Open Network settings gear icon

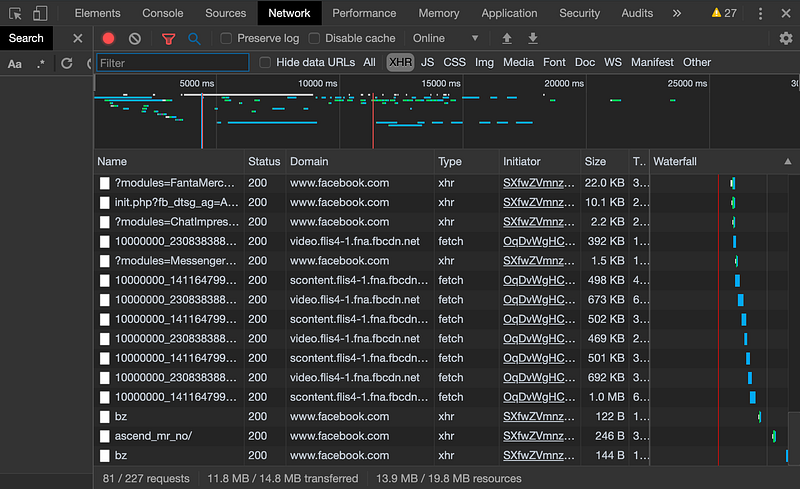pyautogui.click(x=786, y=39)
